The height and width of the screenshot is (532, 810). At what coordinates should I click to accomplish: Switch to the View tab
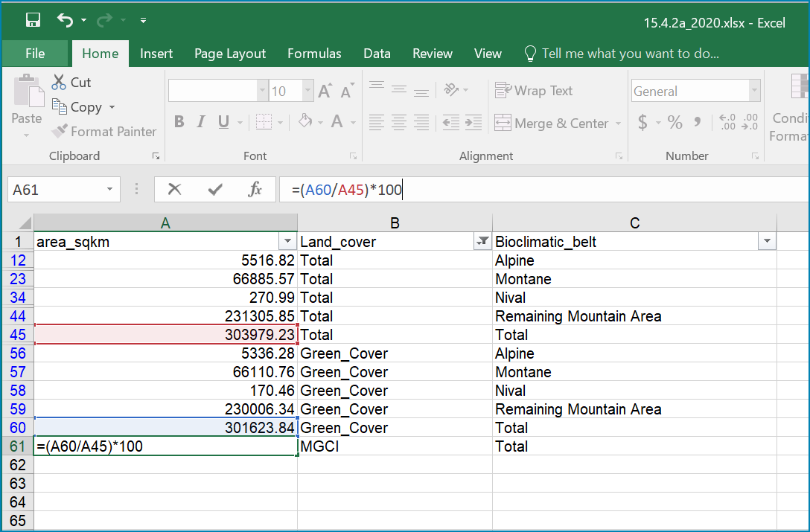click(x=488, y=54)
